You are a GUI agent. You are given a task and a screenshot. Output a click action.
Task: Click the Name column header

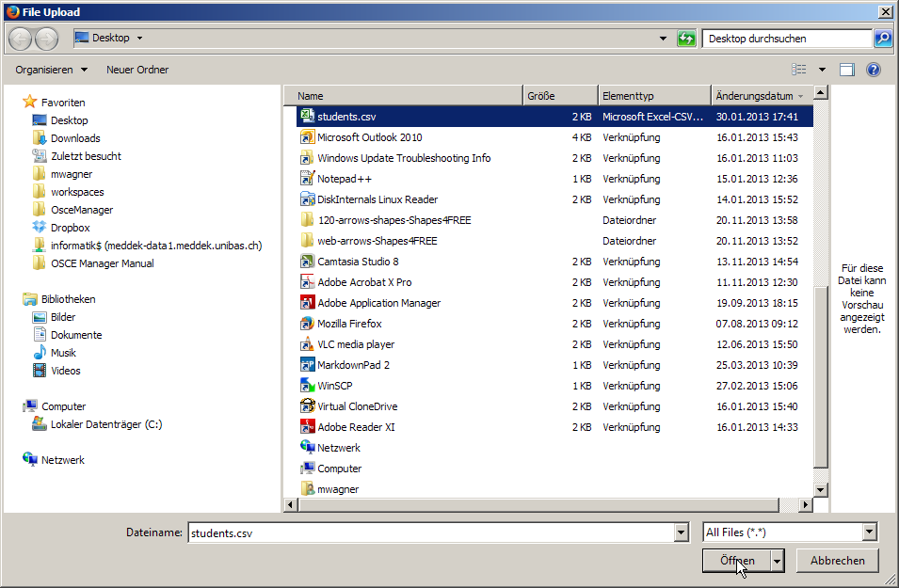(x=403, y=96)
